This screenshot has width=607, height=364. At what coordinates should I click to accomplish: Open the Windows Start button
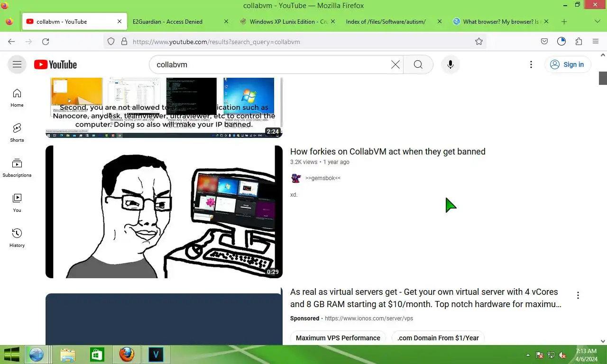click(11, 355)
